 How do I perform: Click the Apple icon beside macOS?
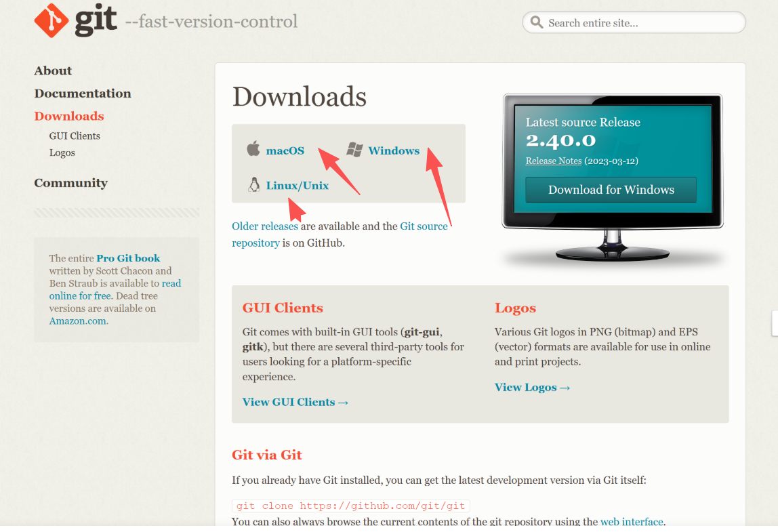point(253,148)
